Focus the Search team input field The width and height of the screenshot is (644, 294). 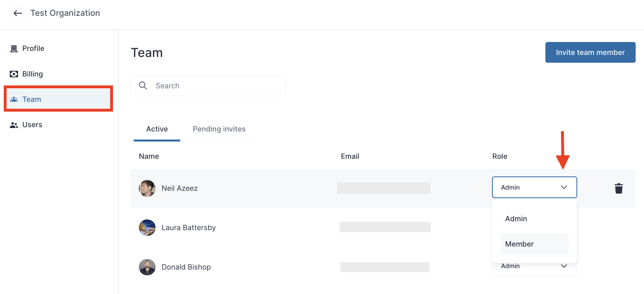point(208,86)
